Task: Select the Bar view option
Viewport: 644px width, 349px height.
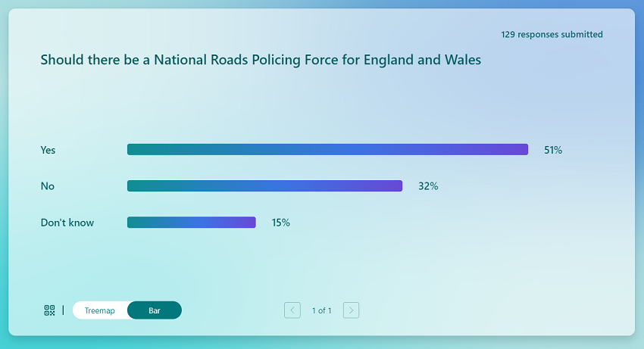Action: [x=155, y=310]
